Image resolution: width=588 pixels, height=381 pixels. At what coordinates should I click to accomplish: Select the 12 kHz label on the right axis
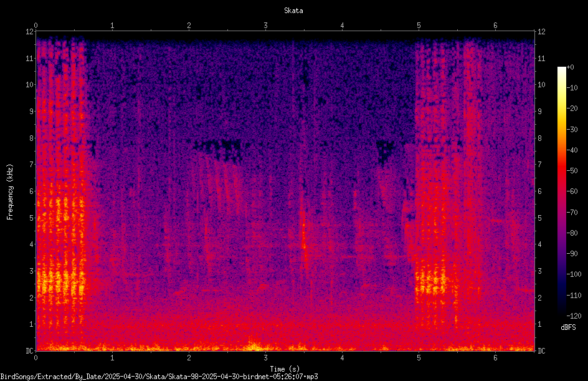point(541,32)
